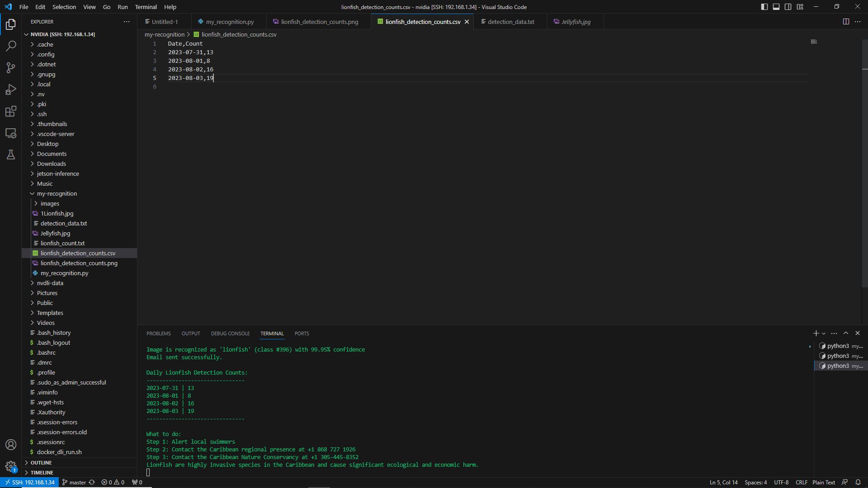Switch to the DEBUG CONSOLE panel tab
The image size is (868, 488).
[x=230, y=333]
